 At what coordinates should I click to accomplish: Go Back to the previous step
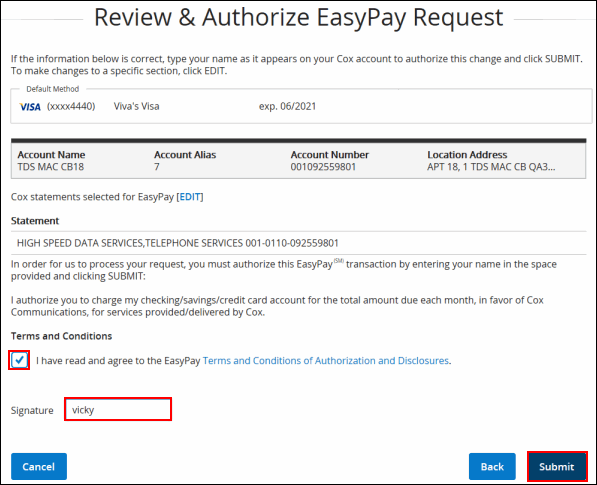pyautogui.click(x=492, y=466)
